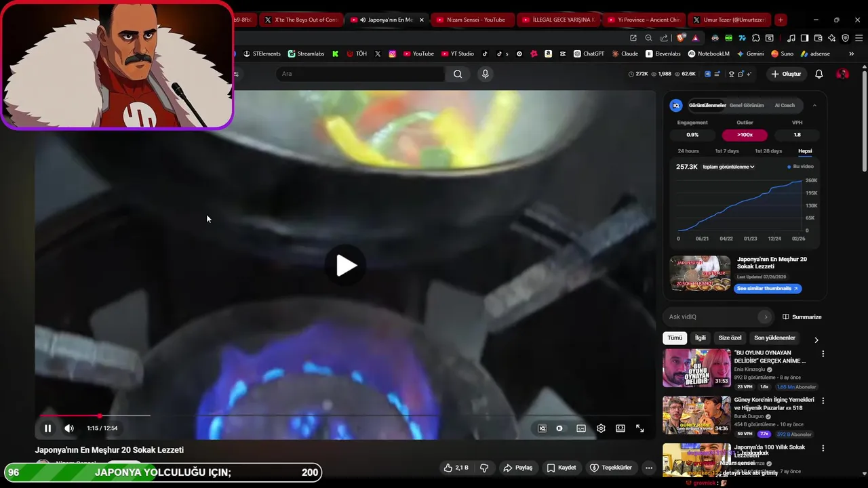Click the Brave shields lion icon
868x488 pixels.
point(681,38)
